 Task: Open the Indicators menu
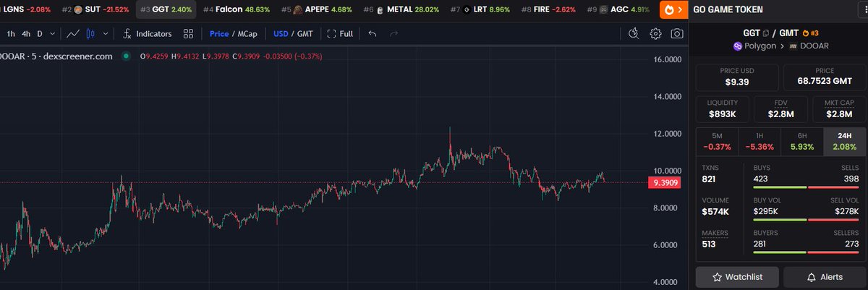coord(147,33)
